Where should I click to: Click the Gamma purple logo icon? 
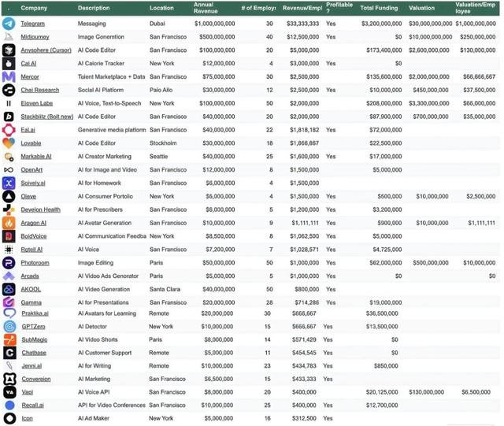coord(9,302)
